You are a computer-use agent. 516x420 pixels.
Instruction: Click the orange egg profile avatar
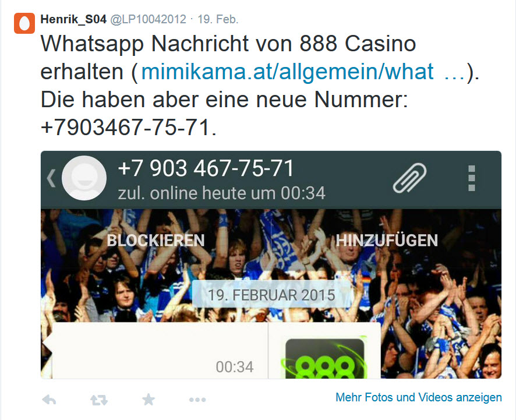click(x=24, y=23)
